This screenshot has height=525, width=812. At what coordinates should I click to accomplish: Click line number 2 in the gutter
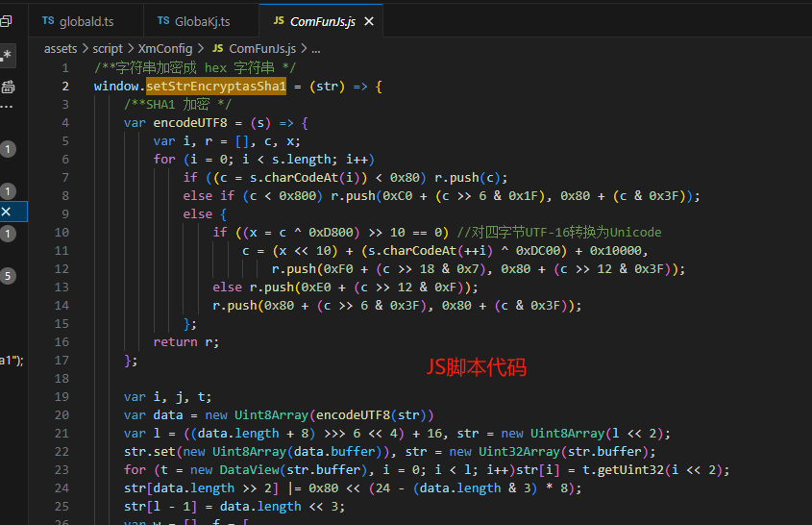click(65, 86)
